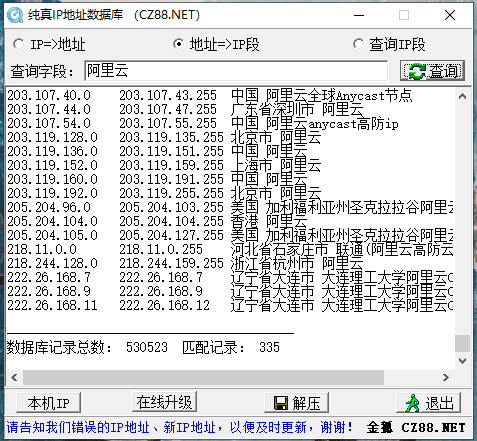Click the green running man icon on 退出
The image size is (477, 441).
pos(412,403)
